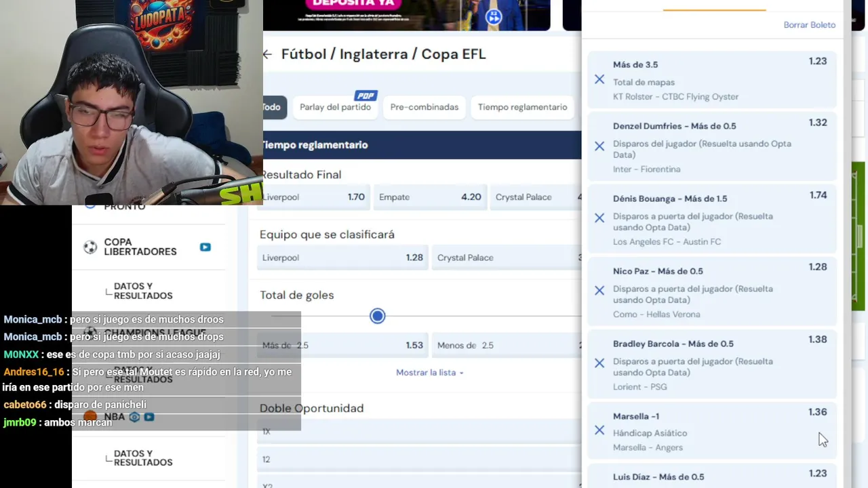Go back using the arrow beside Fútbol
Screen dimensions: 868x488
point(267,54)
